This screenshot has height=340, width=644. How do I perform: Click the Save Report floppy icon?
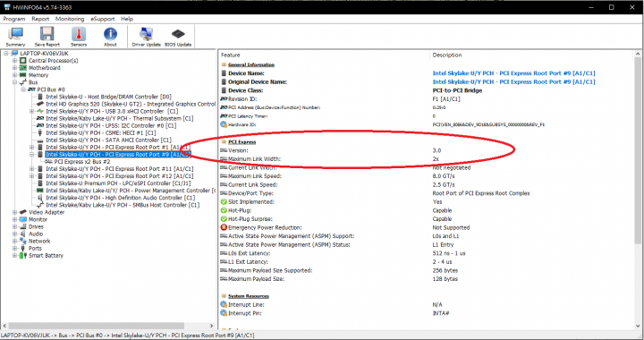[47, 37]
